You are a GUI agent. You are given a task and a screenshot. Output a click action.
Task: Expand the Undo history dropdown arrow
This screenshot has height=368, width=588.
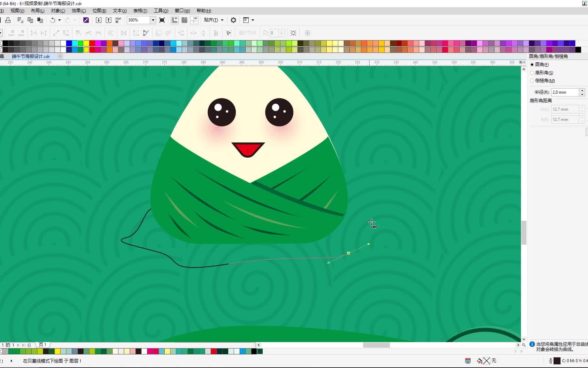coord(60,20)
